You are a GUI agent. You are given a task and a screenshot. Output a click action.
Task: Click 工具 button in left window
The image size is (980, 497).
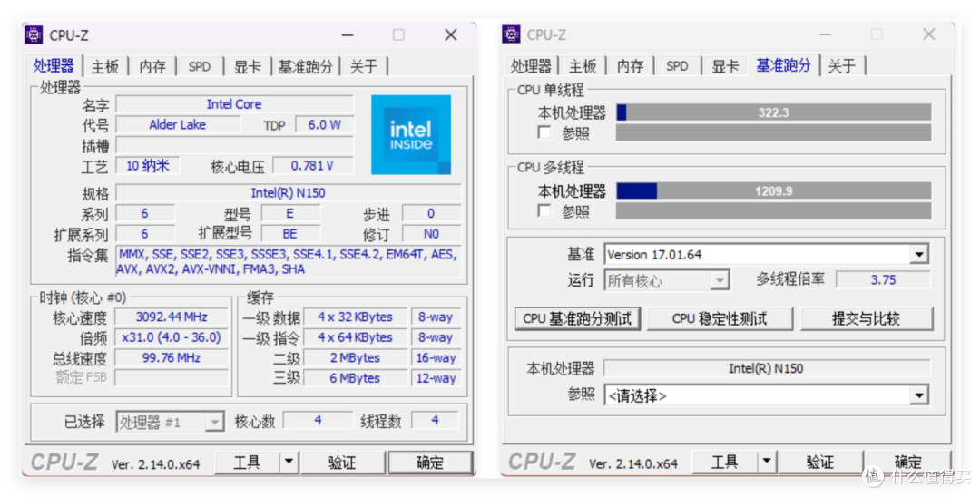tap(248, 463)
